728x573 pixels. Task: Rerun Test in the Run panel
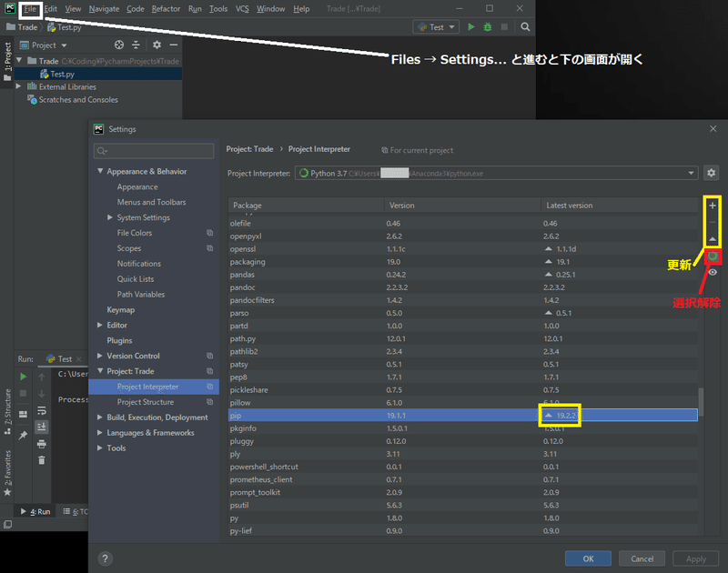tap(24, 377)
